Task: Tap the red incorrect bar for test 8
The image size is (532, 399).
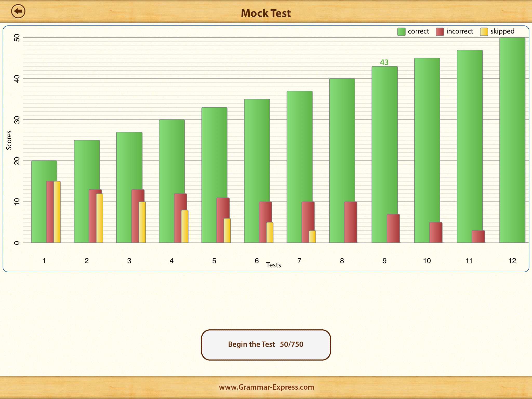Action: coord(350,222)
